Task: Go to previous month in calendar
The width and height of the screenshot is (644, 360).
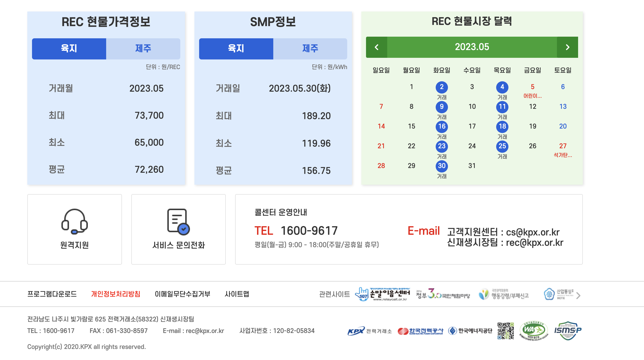Action: (x=377, y=47)
